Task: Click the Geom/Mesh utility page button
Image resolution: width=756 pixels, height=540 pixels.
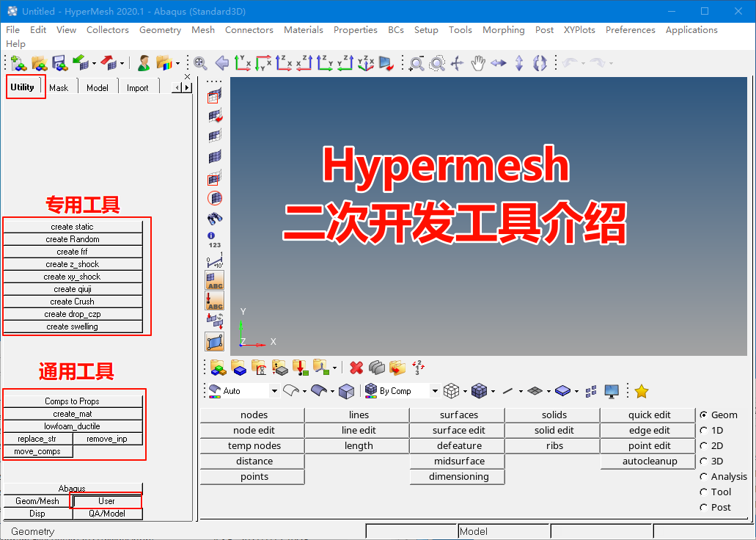Action: click(x=37, y=501)
